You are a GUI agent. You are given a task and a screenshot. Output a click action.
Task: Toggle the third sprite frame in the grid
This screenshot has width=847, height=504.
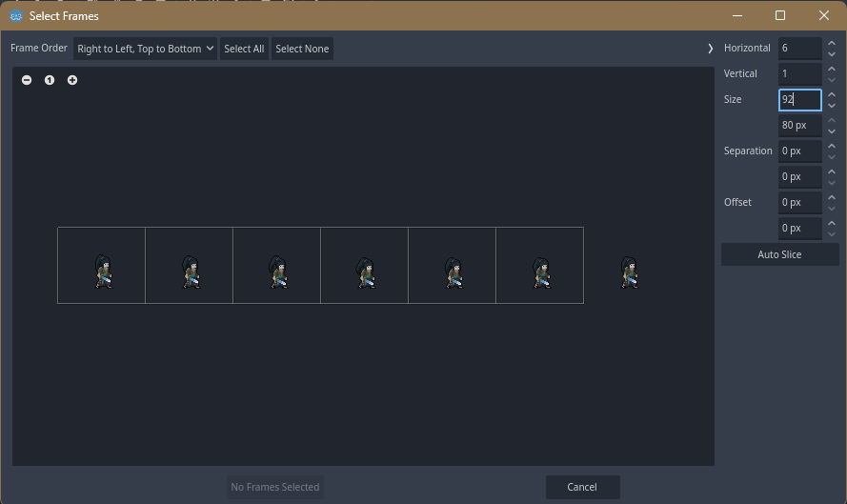[277, 266]
